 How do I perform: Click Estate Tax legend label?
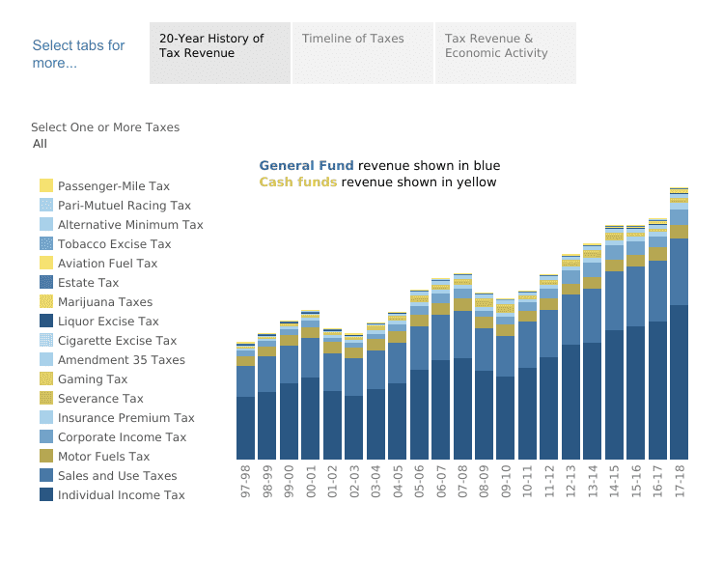(88, 283)
